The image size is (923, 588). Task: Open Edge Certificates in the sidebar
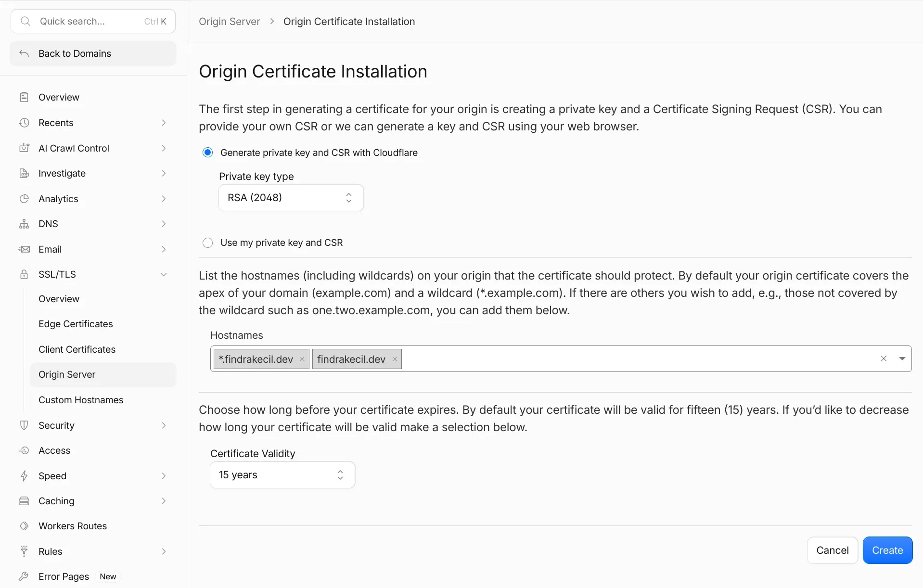(76, 324)
